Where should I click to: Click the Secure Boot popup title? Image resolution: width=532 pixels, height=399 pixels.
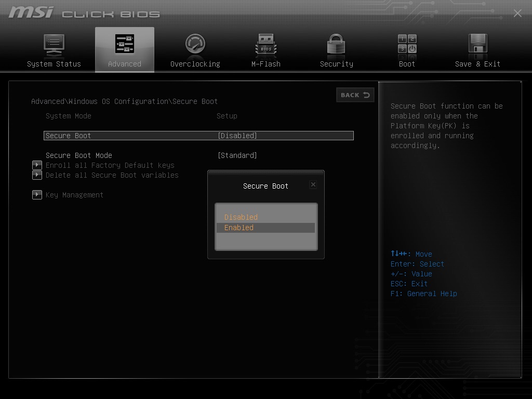pyautogui.click(x=265, y=186)
